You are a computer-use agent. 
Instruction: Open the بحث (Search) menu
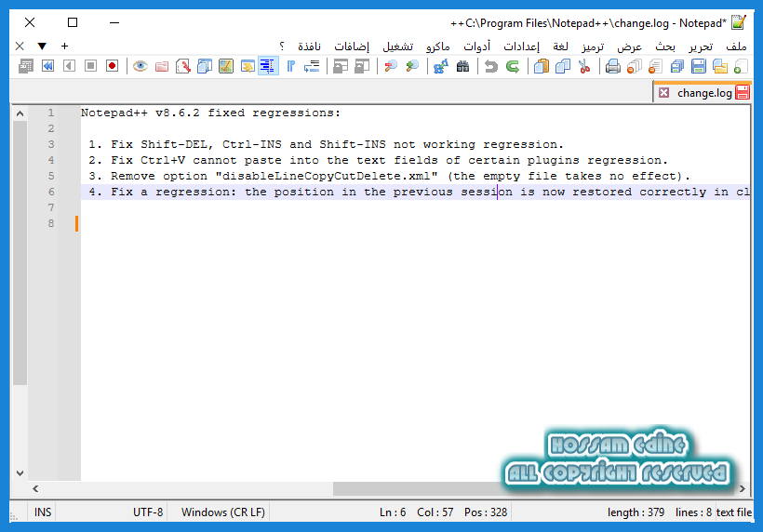coord(665,47)
